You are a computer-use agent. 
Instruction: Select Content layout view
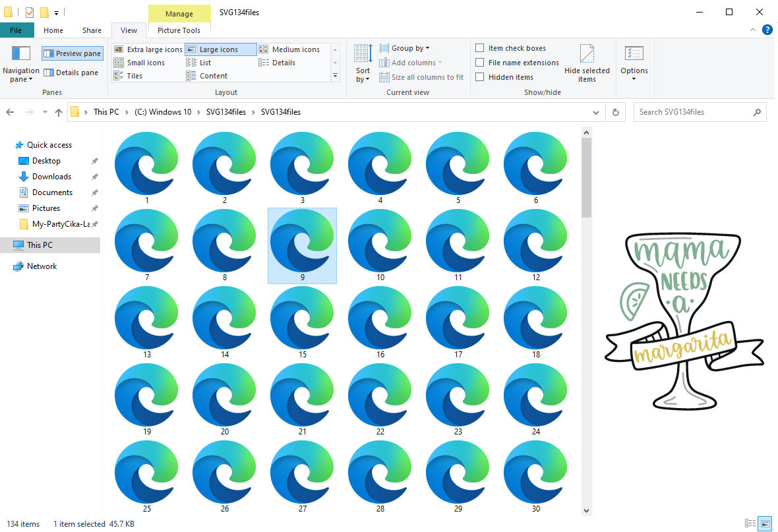click(207, 76)
